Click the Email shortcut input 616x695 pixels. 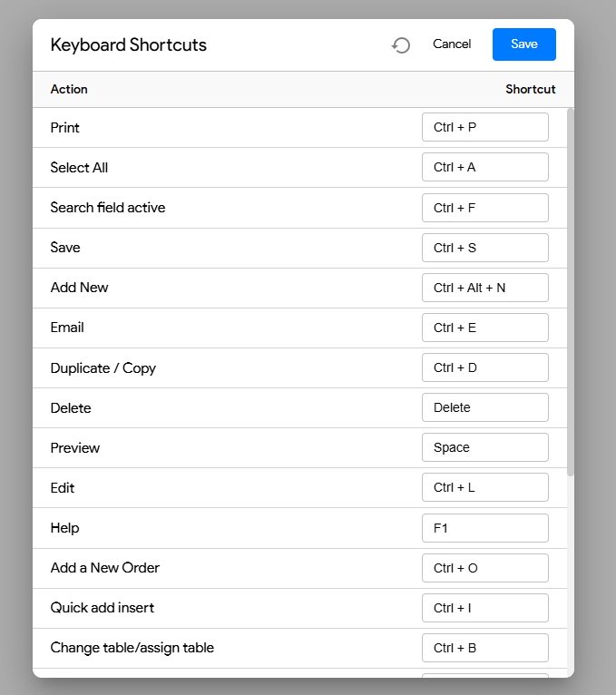[485, 328]
